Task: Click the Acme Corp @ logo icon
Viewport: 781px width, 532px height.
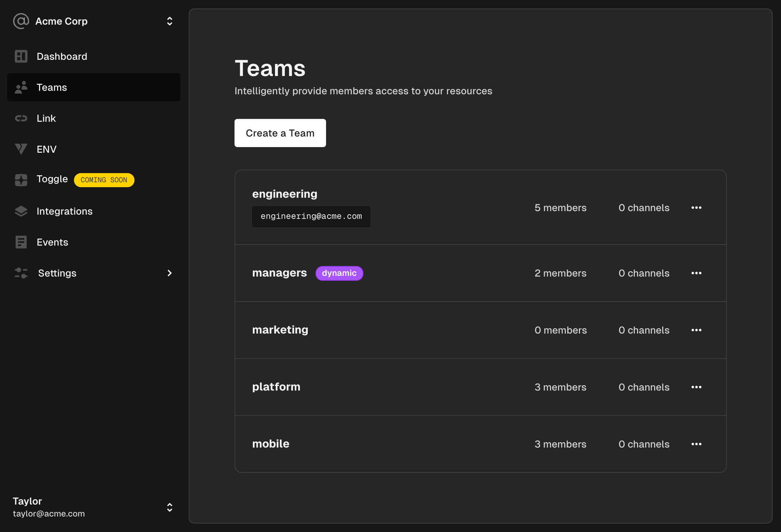Action: 20,21
